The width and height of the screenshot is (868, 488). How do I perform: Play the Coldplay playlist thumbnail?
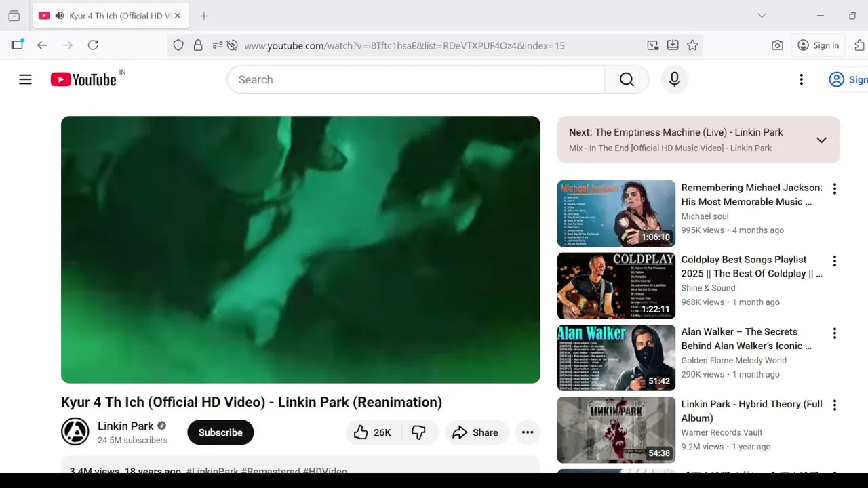click(x=616, y=285)
